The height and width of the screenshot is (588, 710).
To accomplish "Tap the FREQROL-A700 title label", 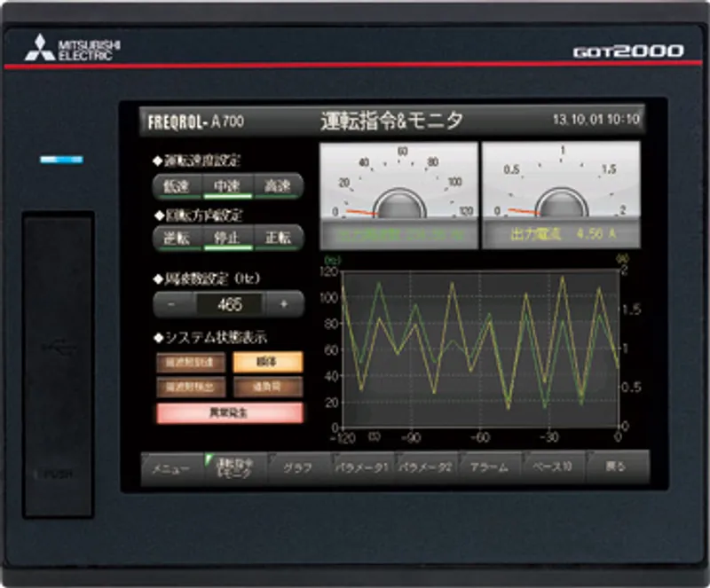I will pos(196,122).
